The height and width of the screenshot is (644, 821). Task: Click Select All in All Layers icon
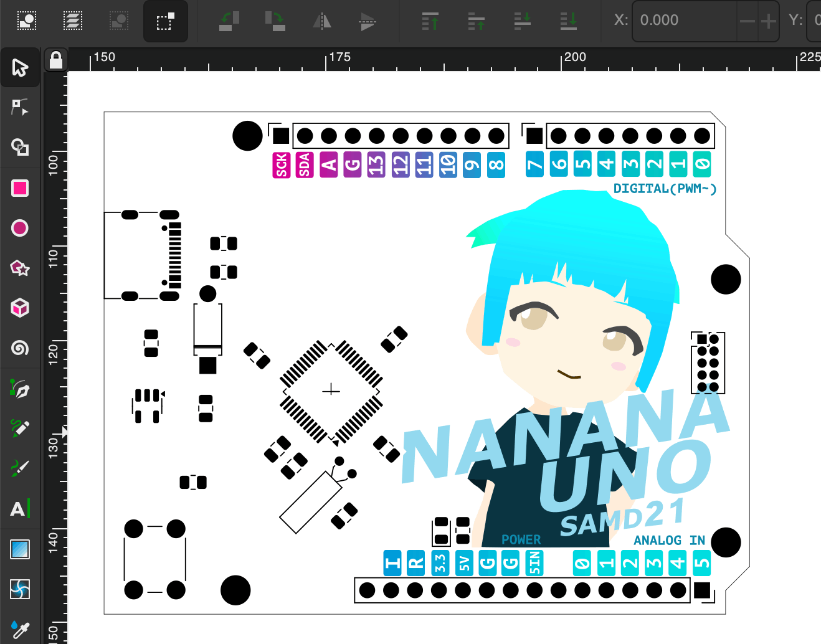coord(73,21)
